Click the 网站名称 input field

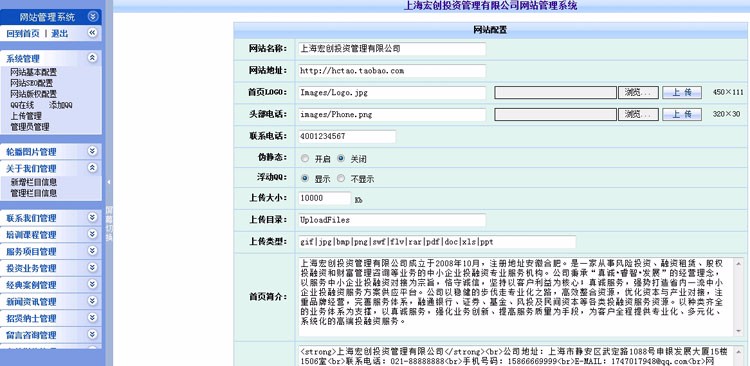point(391,49)
